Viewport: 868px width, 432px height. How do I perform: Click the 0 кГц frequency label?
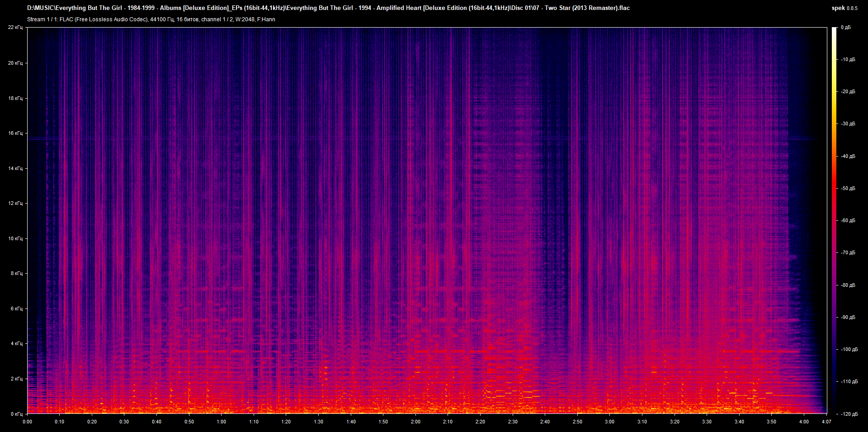click(16, 414)
